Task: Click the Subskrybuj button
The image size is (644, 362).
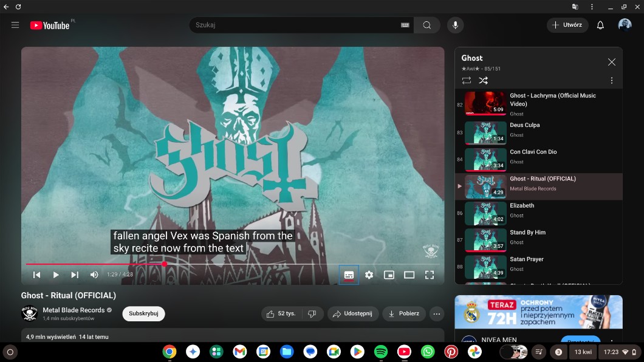Action: point(143,313)
